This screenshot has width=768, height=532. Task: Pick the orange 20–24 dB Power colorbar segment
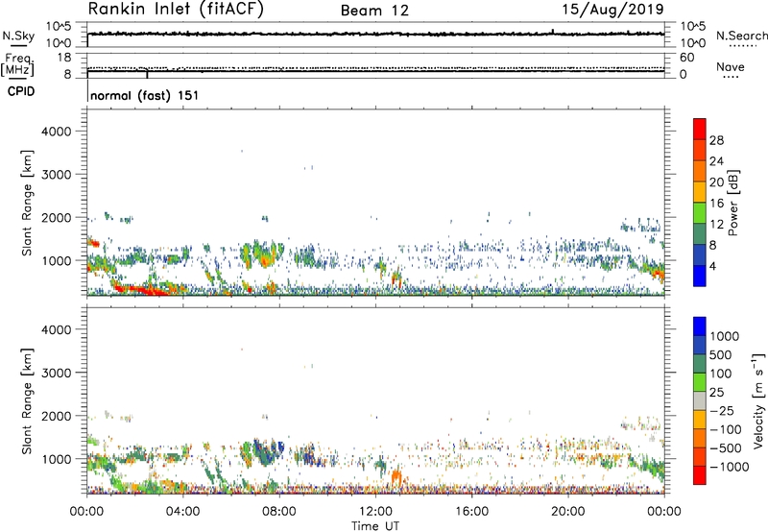tap(700, 171)
